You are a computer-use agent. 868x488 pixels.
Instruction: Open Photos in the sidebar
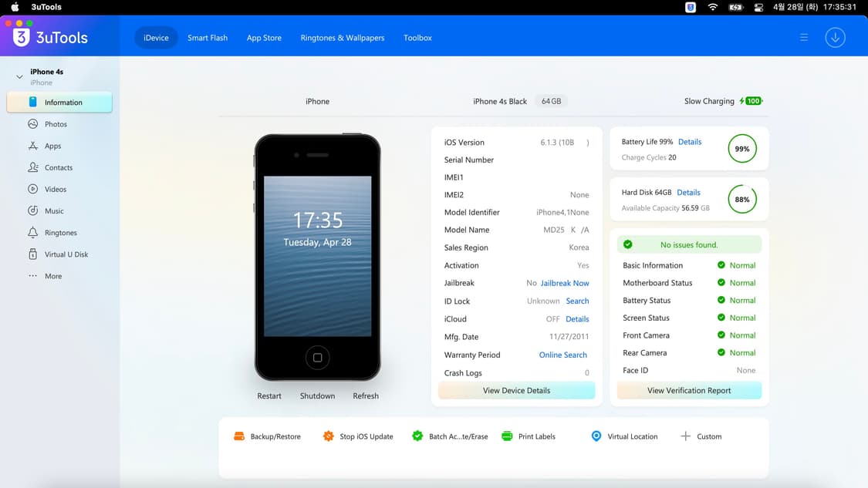click(x=56, y=124)
